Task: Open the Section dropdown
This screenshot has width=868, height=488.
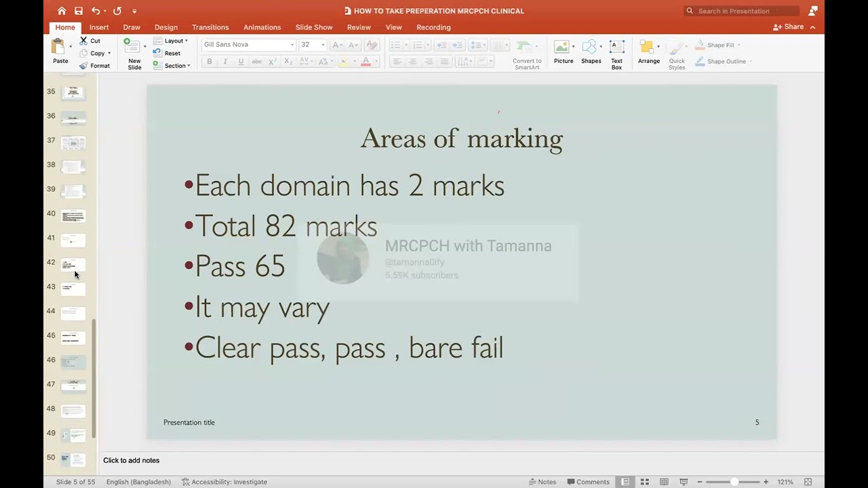Action: coord(172,66)
